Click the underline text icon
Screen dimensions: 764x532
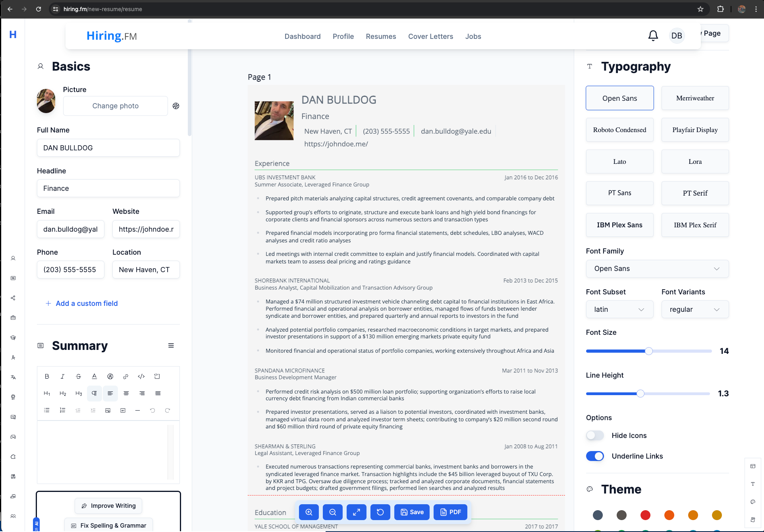pyautogui.click(x=94, y=376)
